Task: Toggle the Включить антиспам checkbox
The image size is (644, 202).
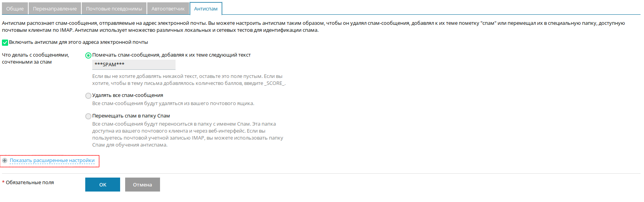Action: click(5, 43)
